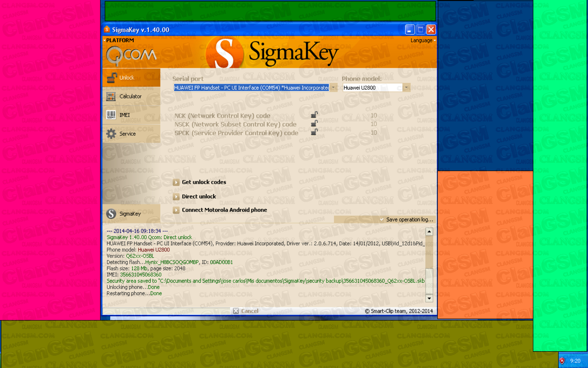The height and width of the screenshot is (368, 588).
Task: Click the IMEI value 356631045068360 in log
Action: 140,275
